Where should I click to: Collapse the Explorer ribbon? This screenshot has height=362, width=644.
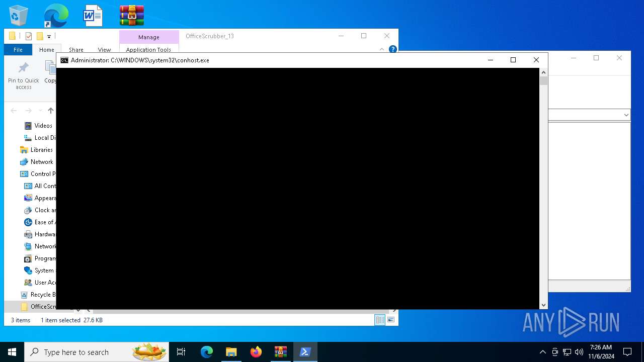pos(382,49)
